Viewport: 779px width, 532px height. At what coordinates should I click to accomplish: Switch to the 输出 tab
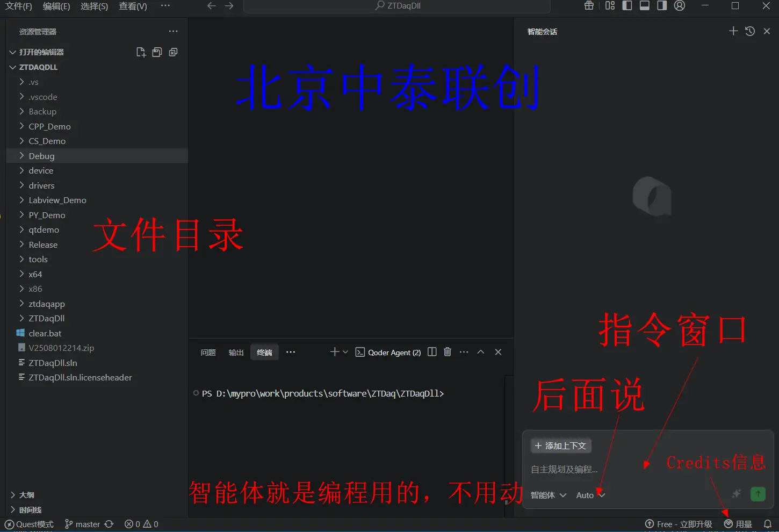pos(236,352)
